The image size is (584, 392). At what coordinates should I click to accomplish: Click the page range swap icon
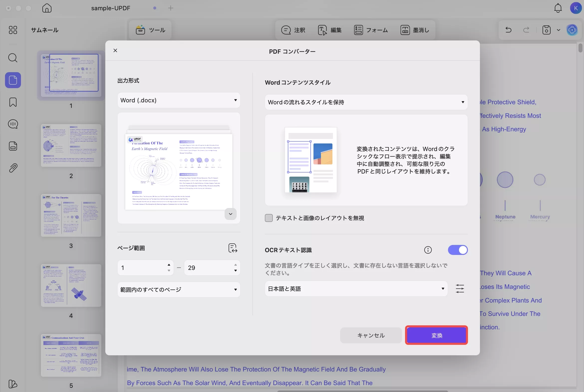[x=233, y=248]
